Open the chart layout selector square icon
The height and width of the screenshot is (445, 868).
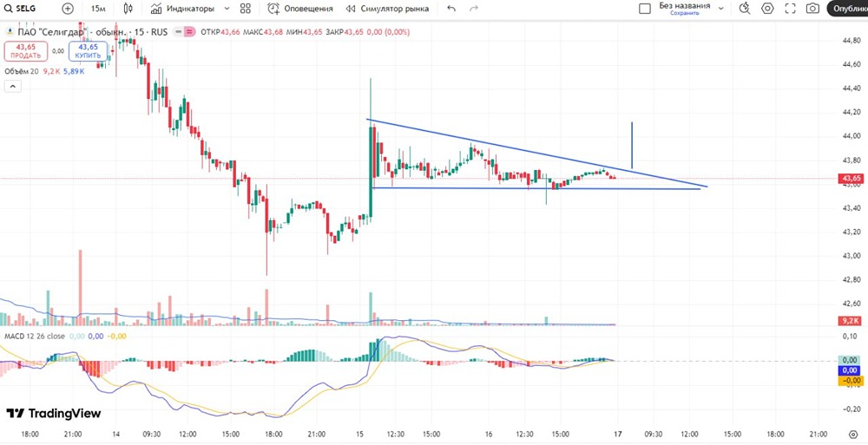pos(644,9)
